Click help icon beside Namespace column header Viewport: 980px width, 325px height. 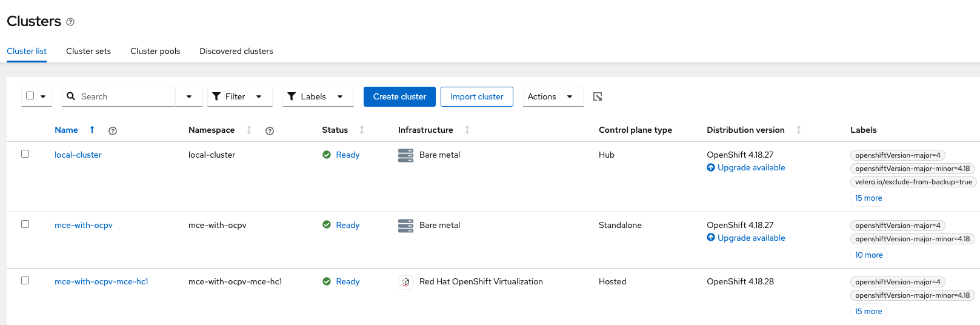270,131
